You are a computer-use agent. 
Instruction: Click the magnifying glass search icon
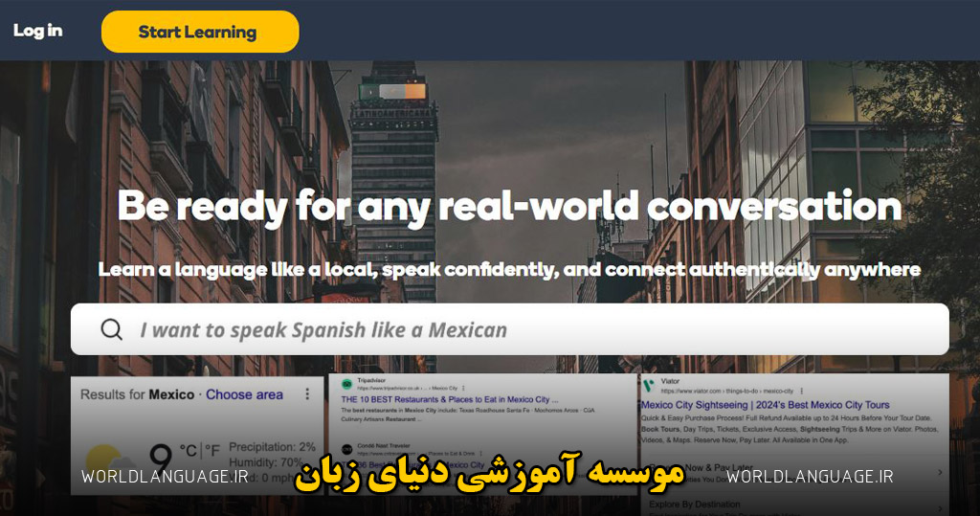pos(112,330)
